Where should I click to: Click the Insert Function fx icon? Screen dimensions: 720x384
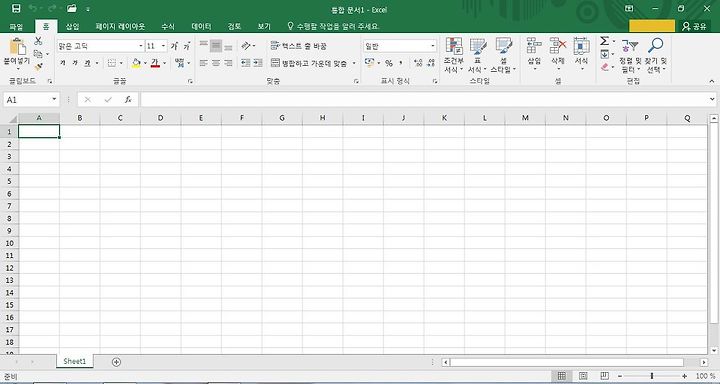point(128,99)
